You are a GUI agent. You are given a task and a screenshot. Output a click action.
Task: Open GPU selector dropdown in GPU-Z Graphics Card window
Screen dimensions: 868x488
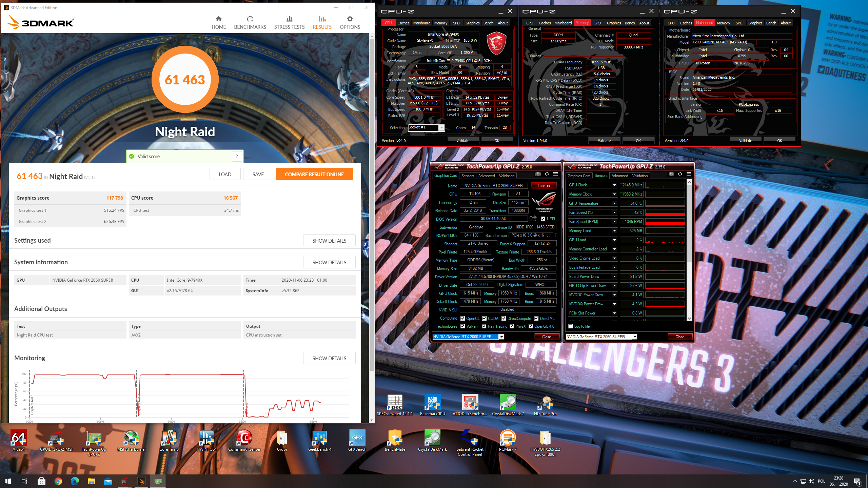click(x=501, y=337)
